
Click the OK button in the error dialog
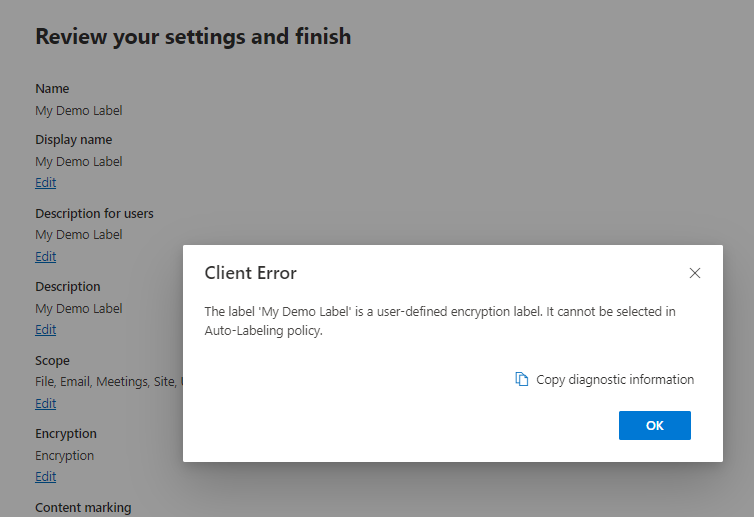[654, 425]
